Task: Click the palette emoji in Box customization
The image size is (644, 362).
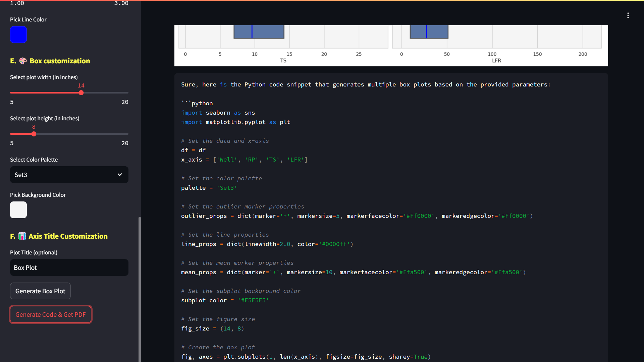Action: pos(23,61)
